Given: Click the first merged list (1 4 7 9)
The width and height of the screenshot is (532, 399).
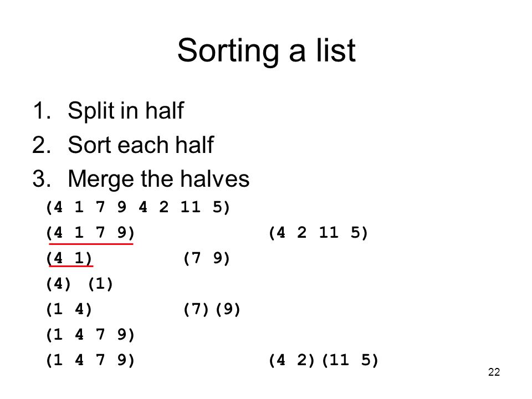Looking at the screenshot, I should point(90,335).
